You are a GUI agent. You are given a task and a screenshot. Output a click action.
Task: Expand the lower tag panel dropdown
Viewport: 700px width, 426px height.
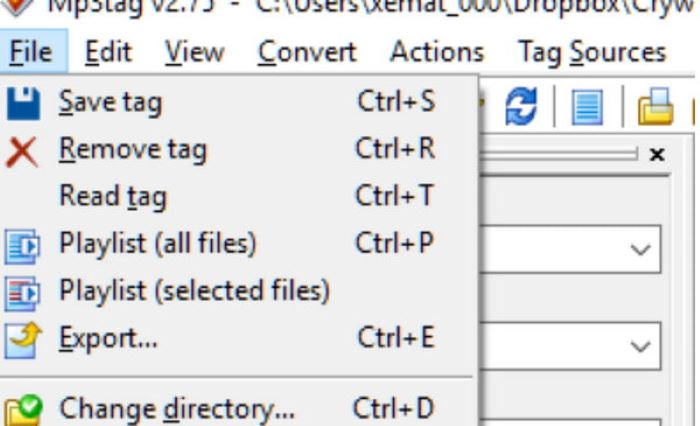(x=640, y=346)
